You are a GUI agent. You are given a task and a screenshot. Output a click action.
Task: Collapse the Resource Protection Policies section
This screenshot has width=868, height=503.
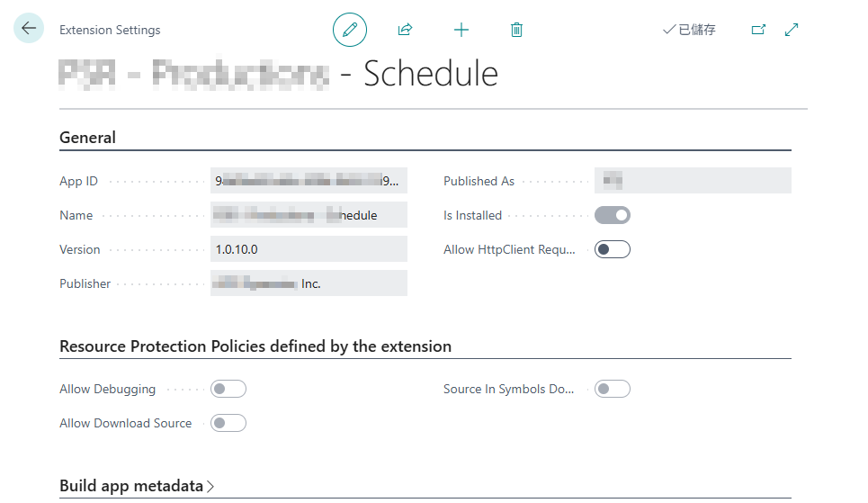point(255,346)
